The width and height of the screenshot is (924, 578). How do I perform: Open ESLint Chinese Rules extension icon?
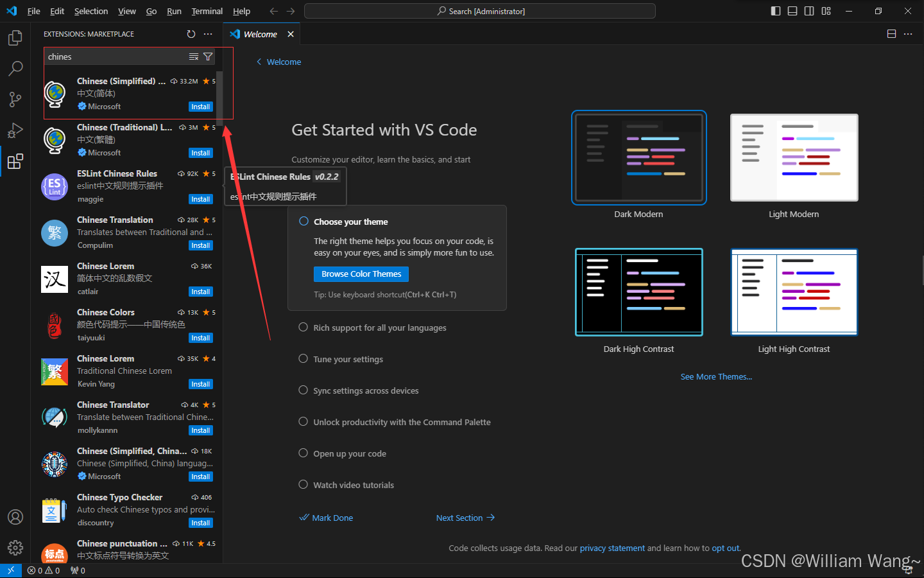pyautogui.click(x=55, y=187)
